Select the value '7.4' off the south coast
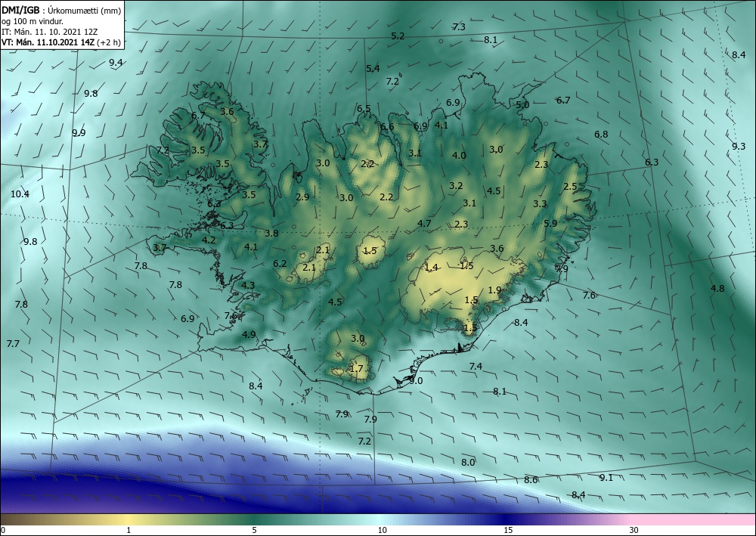 [476, 367]
